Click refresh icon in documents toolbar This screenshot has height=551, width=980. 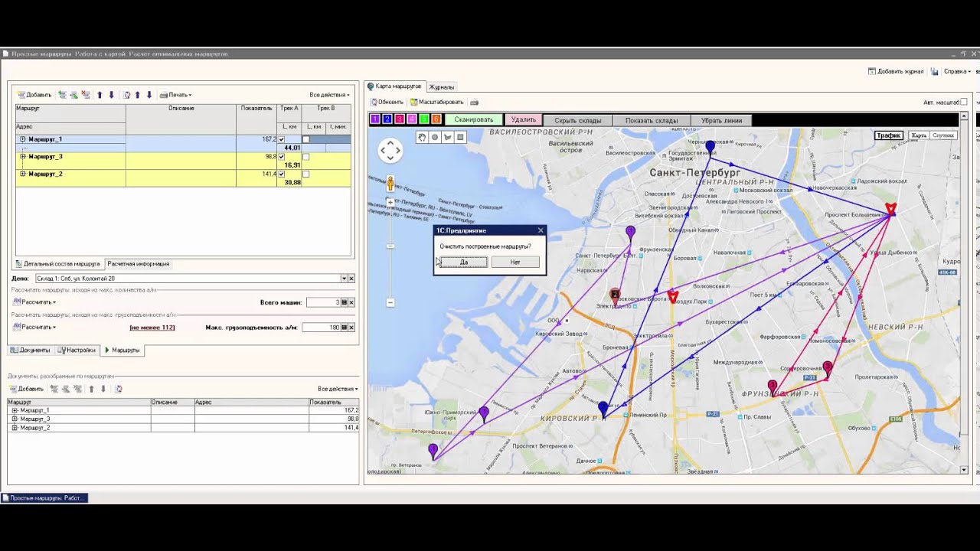[119, 389]
